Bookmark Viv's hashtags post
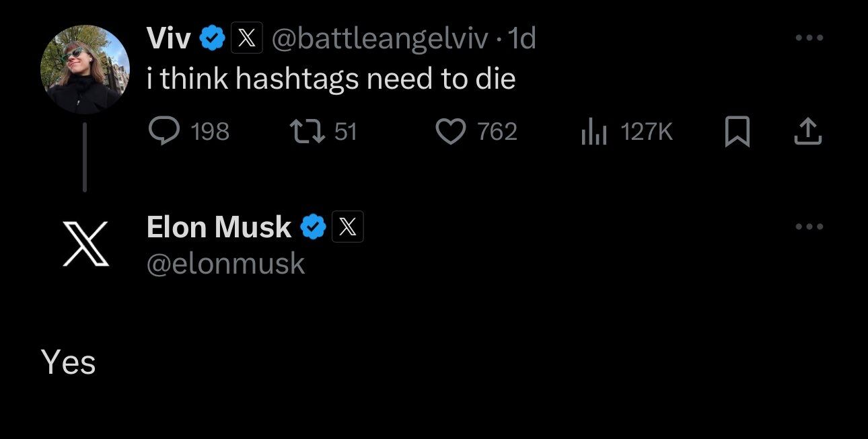Screen dimensions: 868x439 [738, 132]
